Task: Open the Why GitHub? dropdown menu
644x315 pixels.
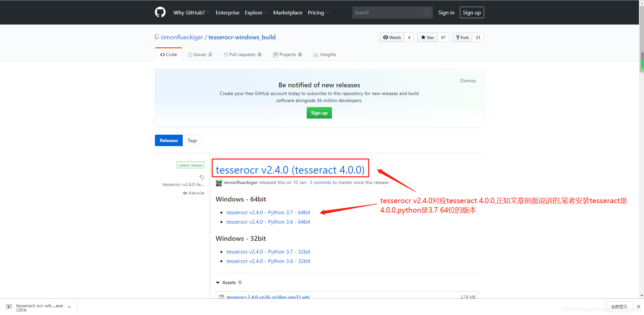Action: point(191,12)
